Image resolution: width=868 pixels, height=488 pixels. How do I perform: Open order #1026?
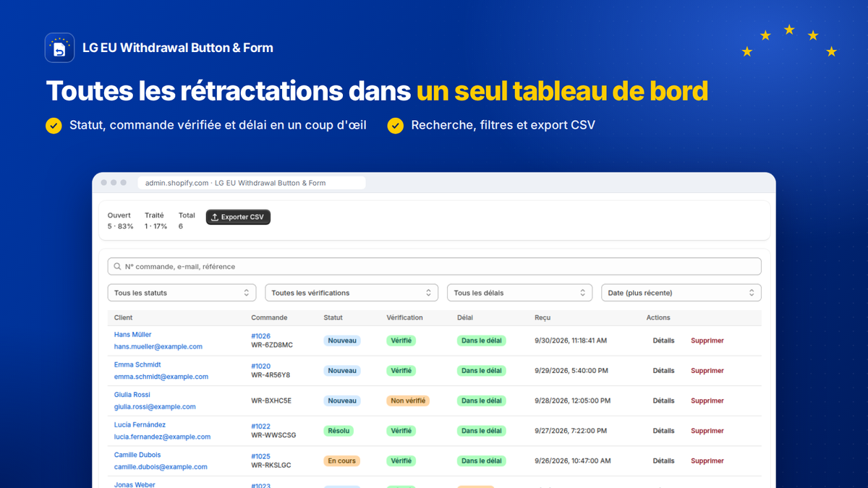click(x=260, y=336)
